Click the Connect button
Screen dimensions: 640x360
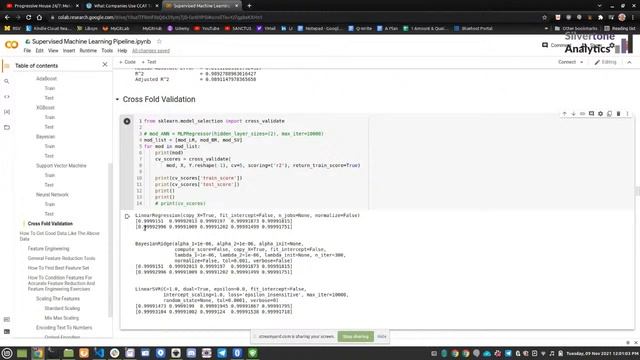click(x=567, y=62)
